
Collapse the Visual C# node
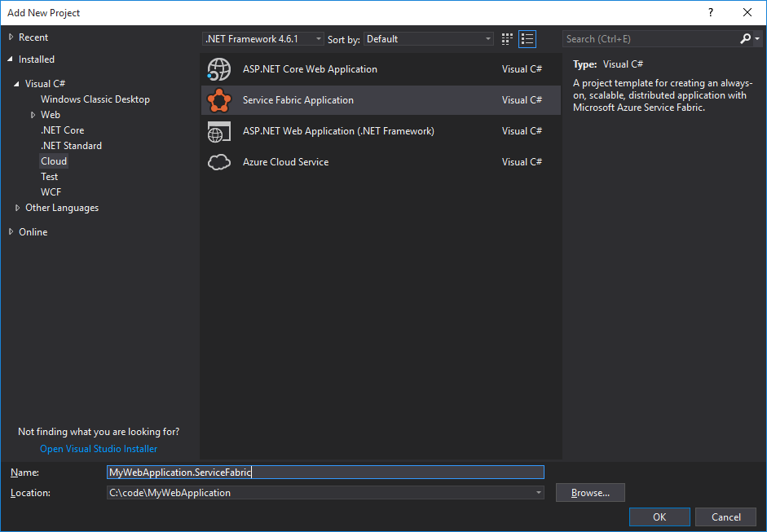tap(16, 84)
